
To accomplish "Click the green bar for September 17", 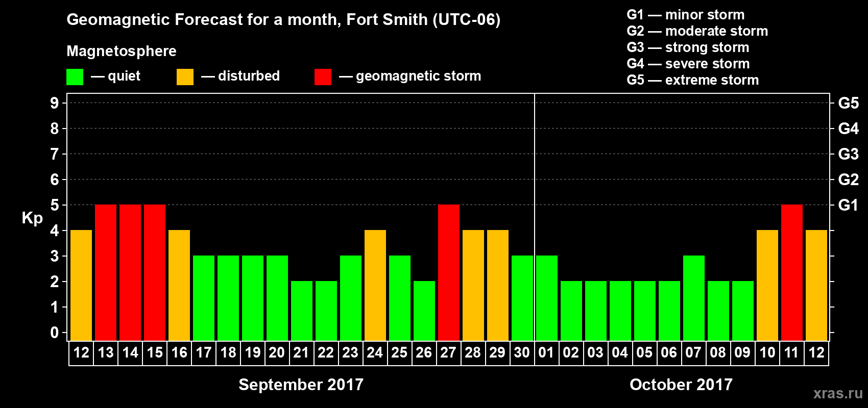I will coord(204,298).
